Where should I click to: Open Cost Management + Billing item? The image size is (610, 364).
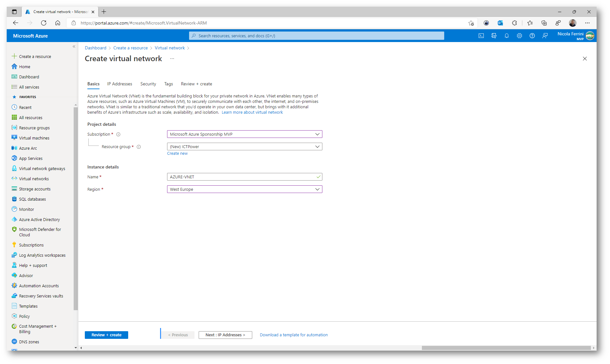pos(34,329)
